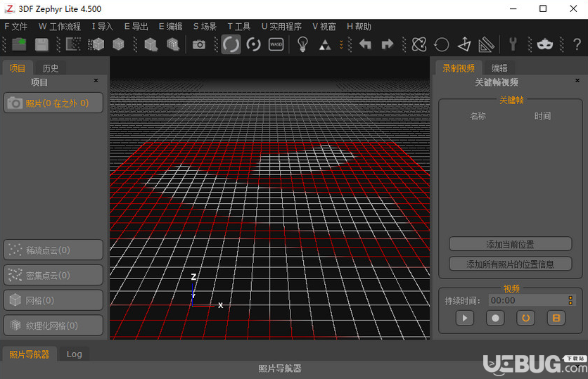Start recording with the record button

coord(495,318)
